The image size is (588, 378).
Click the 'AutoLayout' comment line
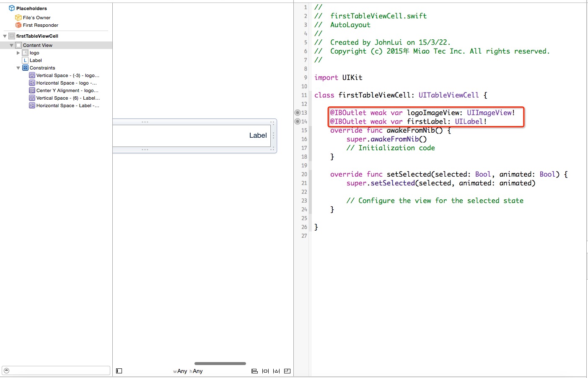tap(342, 25)
